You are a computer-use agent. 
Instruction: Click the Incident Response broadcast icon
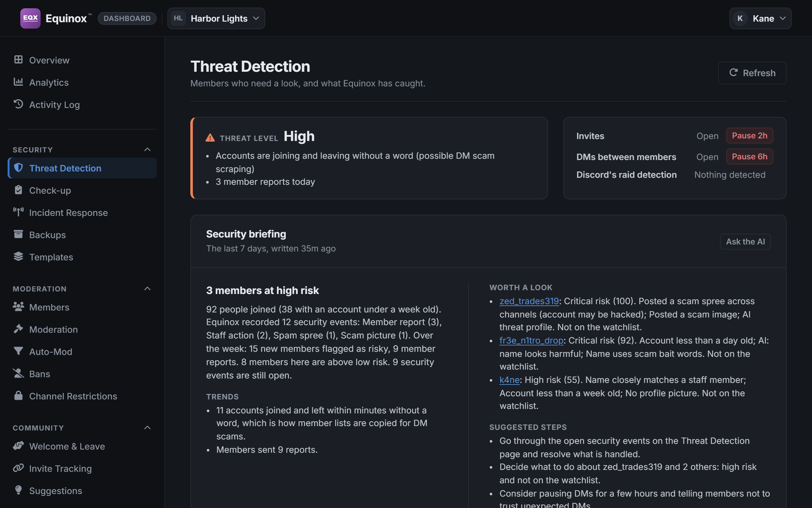point(18,212)
